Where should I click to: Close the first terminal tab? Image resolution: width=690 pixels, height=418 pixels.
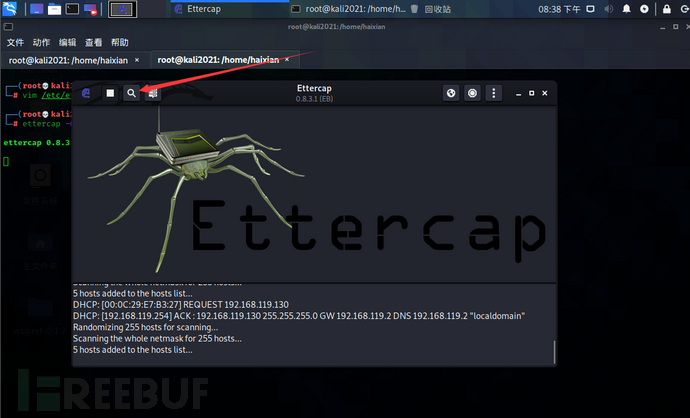(x=137, y=60)
